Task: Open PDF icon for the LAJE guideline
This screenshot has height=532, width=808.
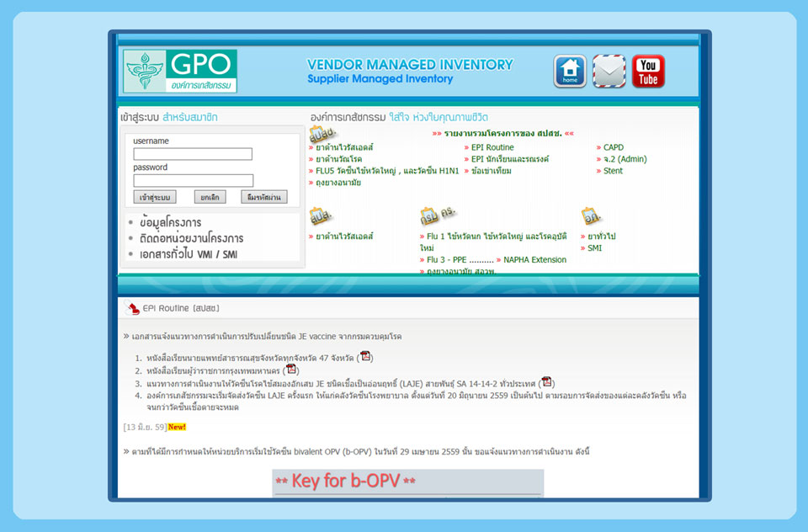Action: click(546, 381)
